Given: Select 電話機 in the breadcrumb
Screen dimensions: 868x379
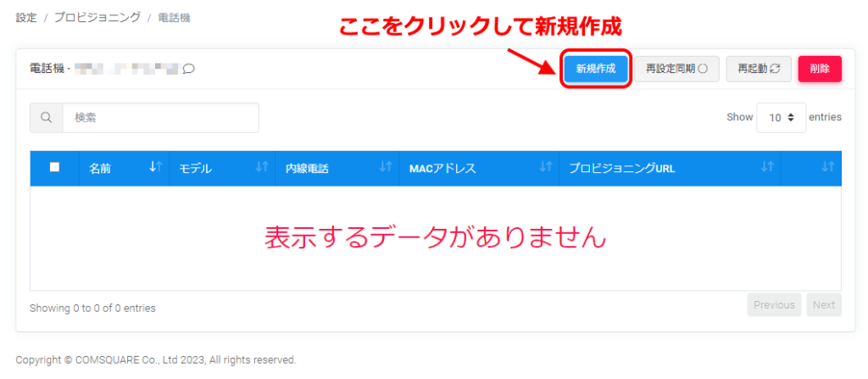Looking at the screenshot, I should coord(174,17).
